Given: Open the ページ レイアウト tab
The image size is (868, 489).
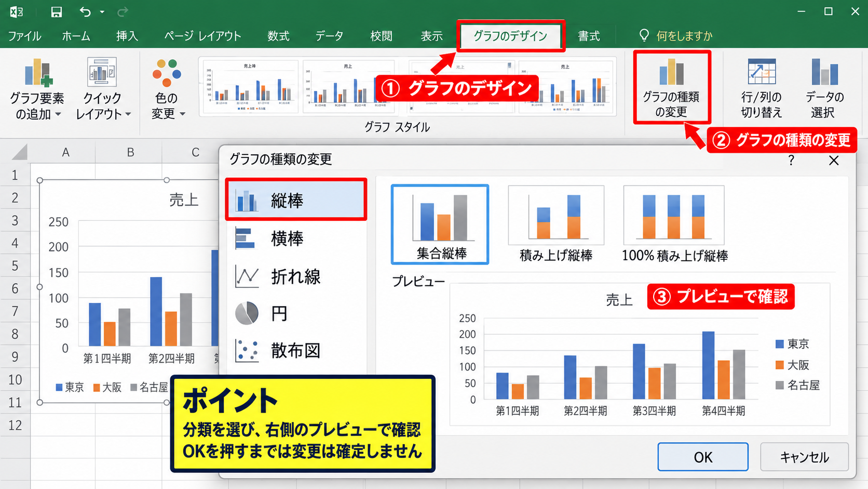Looking at the screenshot, I should pyautogui.click(x=202, y=36).
